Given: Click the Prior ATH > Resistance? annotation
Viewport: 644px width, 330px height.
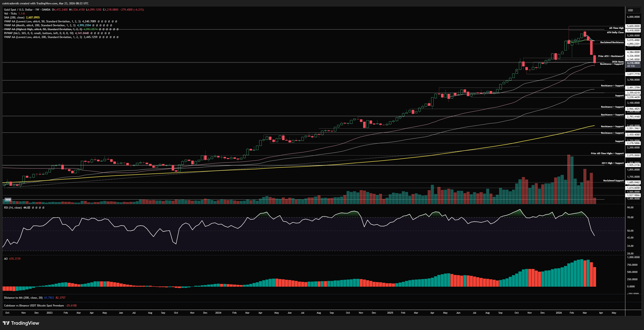Looking at the screenshot, I should coord(611,56).
